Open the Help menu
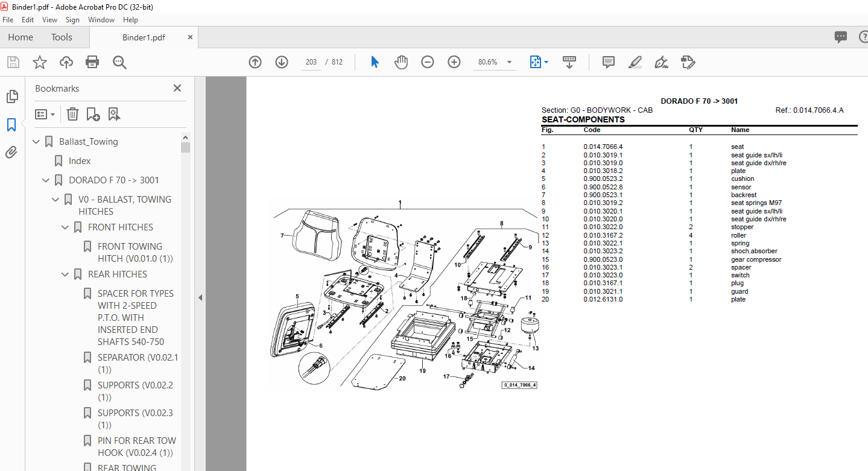868x471 pixels. pos(130,20)
